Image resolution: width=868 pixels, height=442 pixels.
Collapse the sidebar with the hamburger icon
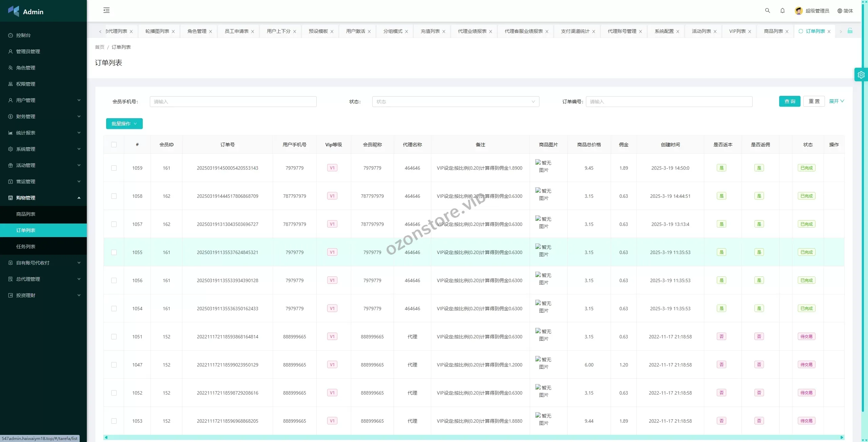(x=106, y=10)
